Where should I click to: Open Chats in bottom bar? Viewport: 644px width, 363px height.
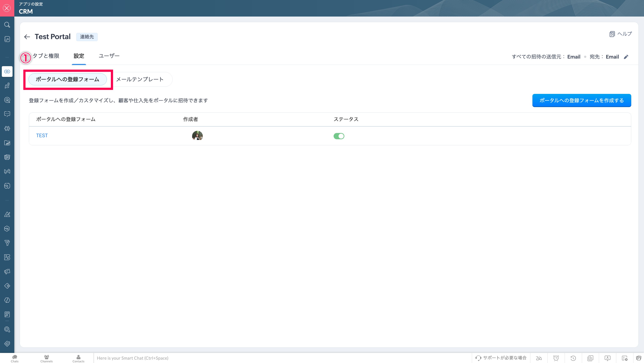pos(15,358)
